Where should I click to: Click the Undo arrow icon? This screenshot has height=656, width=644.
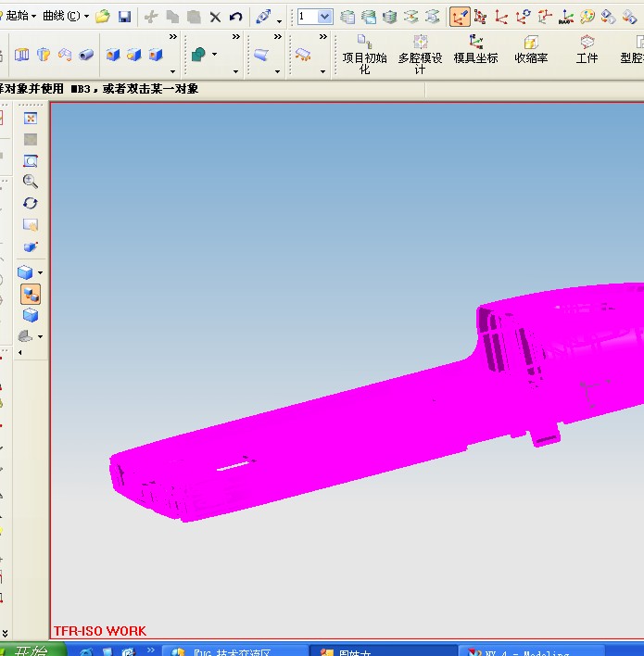[x=236, y=17]
